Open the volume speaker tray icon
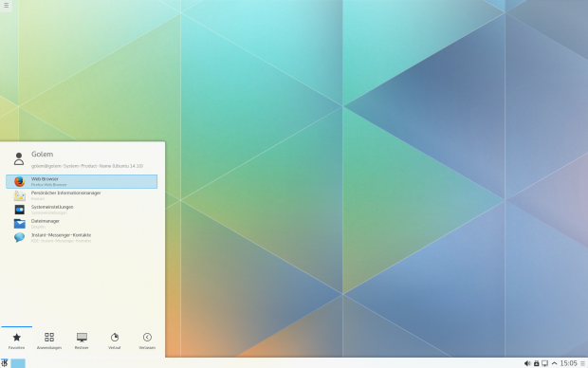Image resolution: width=588 pixels, height=368 pixels. (x=527, y=363)
